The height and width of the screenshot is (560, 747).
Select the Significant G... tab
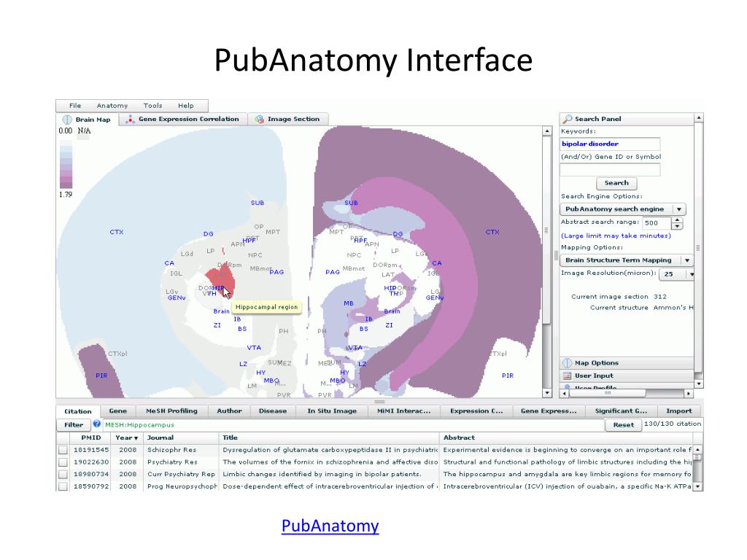[621, 411]
